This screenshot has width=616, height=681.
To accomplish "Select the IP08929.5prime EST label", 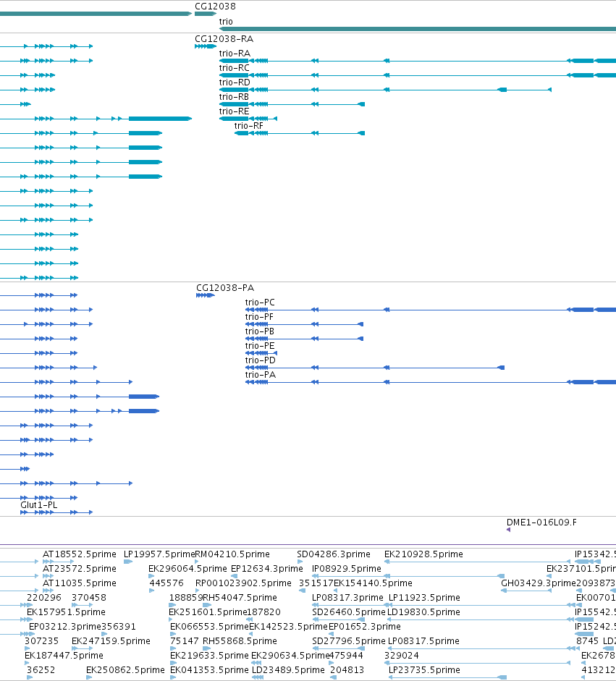I will coord(347,569).
